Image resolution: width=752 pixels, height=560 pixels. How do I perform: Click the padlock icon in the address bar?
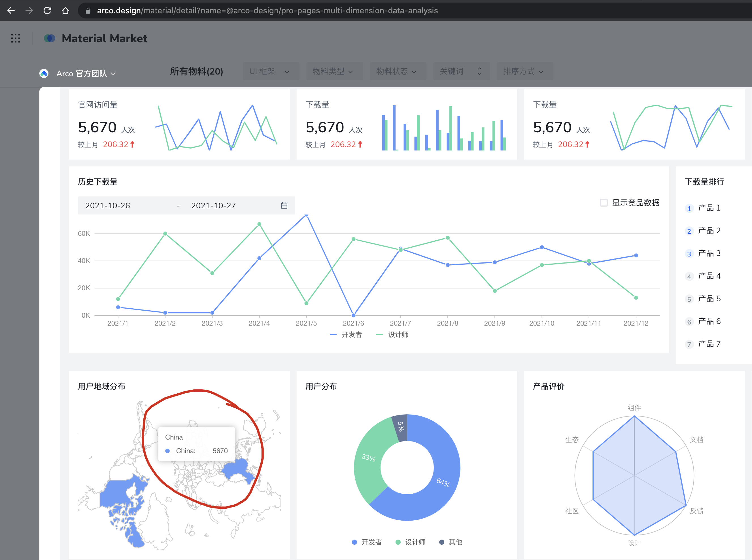tap(88, 11)
